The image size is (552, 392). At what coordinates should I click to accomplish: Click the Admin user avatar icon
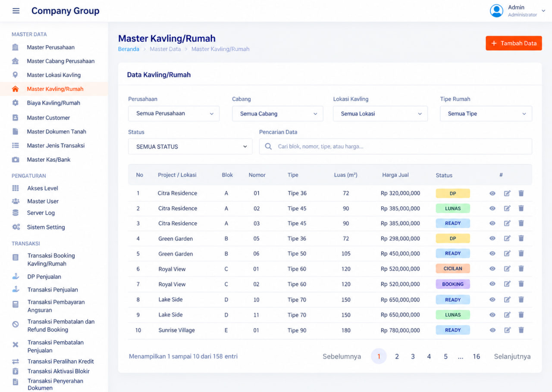496,11
